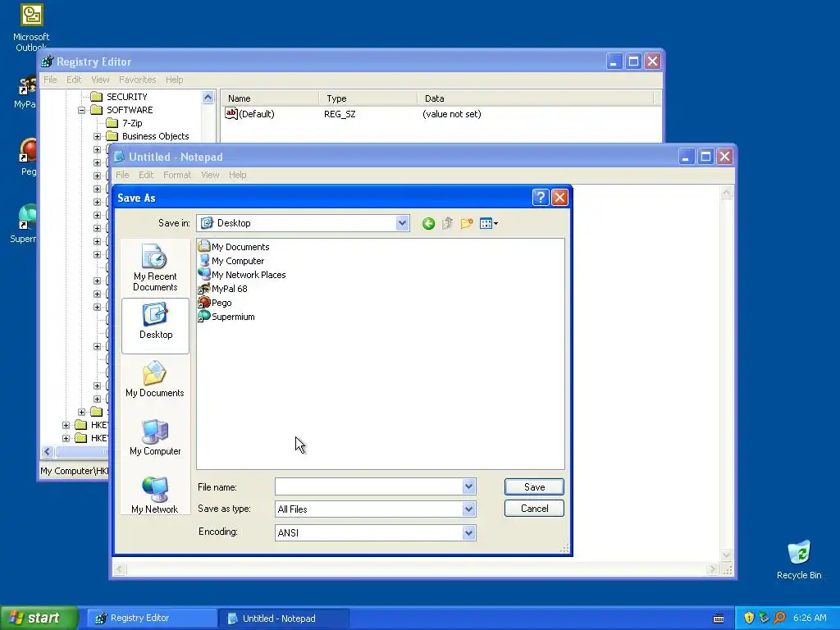Click the Cancel button

[534, 509]
